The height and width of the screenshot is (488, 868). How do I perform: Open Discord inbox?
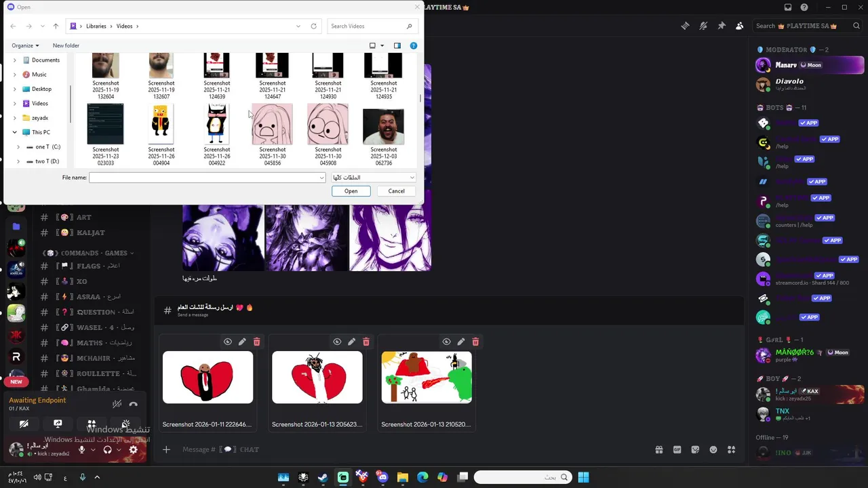tap(788, 7)
